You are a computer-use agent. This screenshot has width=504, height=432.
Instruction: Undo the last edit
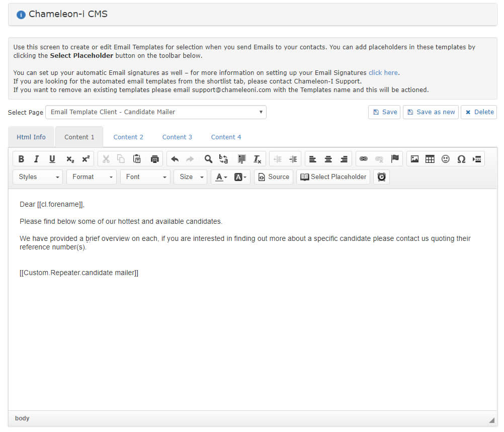[x=175, y=159]
